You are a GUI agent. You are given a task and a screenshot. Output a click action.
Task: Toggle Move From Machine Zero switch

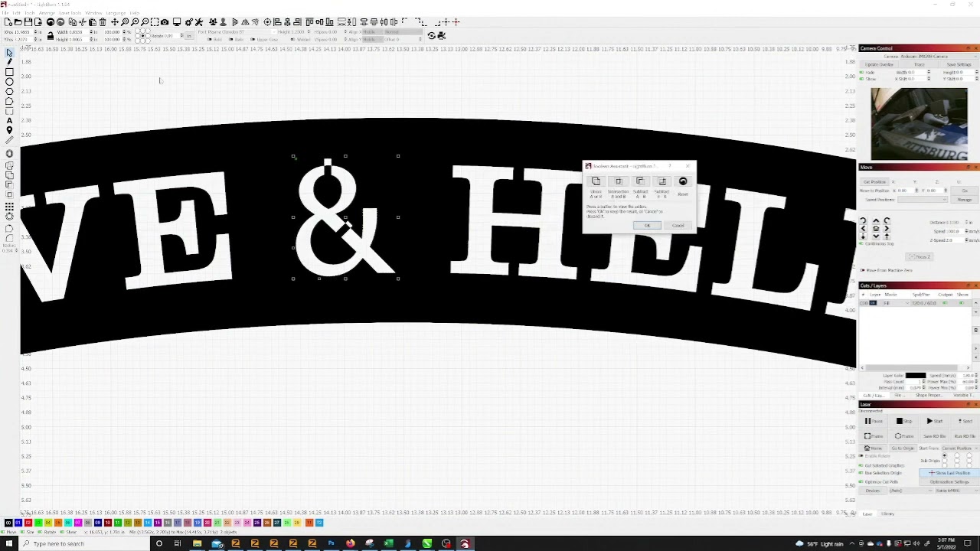(863, 270)
